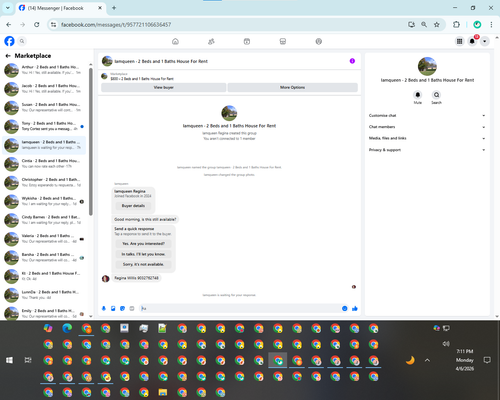Screen dimensions: 500x400
Task: Open the Groups icon in top navigation
Action: pyautogui.click(x=319, y=41)
